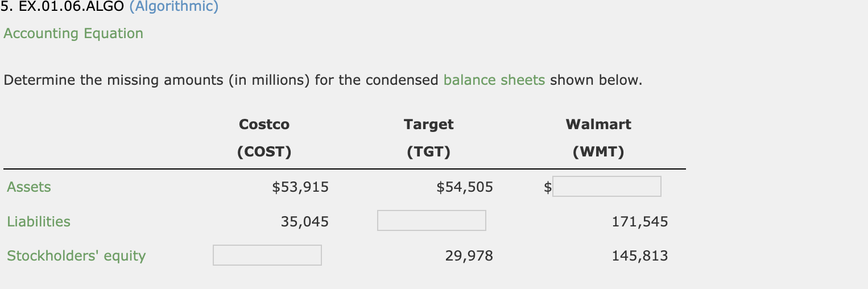Click the Liabilities term link
868x289 pixels.
[39, 221]
